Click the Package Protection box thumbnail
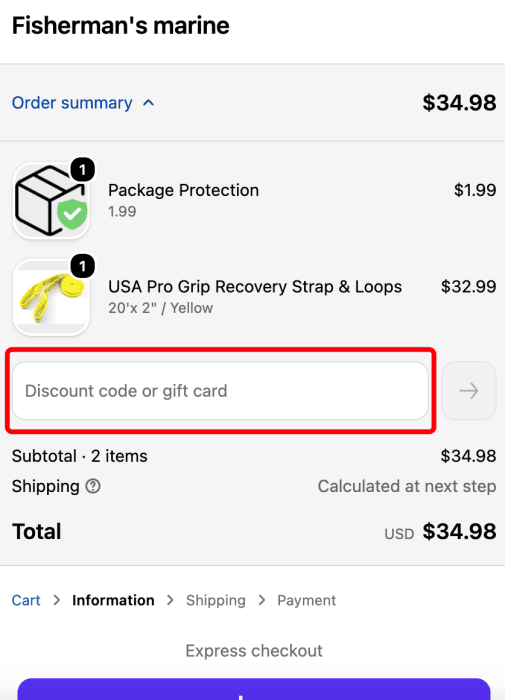505x700 pixels. pyautogui.click(x=51, y=200)
